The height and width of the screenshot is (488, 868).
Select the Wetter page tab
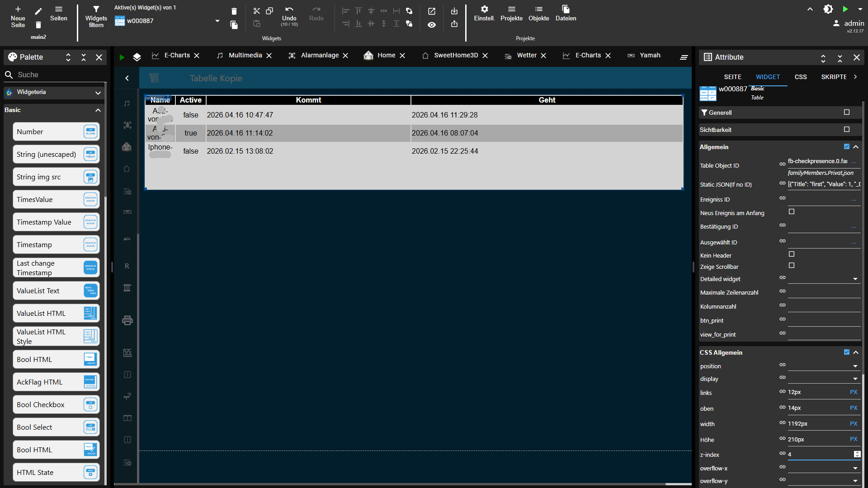526,55
